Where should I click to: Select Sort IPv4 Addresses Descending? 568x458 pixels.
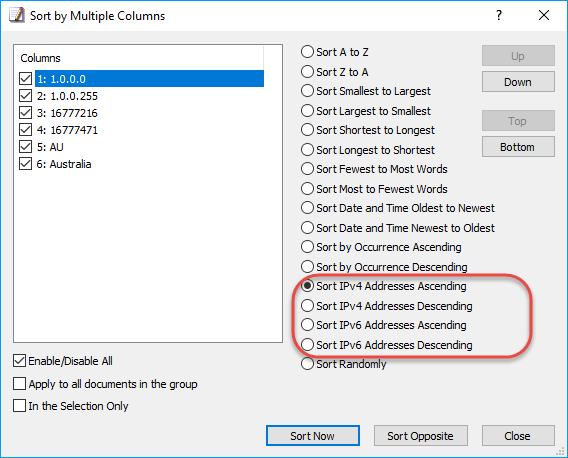point(307,306)
